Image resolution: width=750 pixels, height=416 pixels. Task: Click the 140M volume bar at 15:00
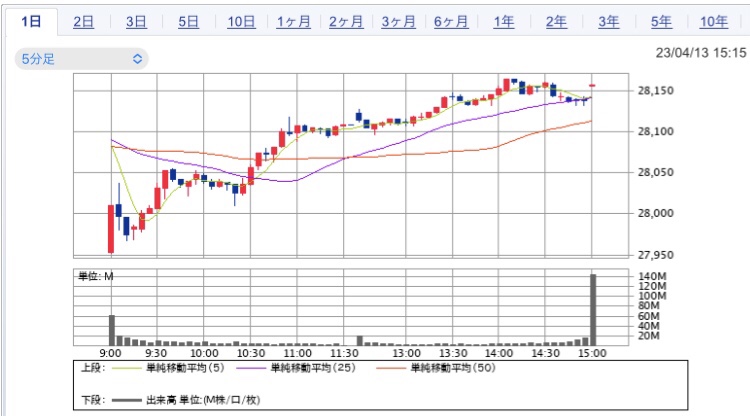[593, 310]
